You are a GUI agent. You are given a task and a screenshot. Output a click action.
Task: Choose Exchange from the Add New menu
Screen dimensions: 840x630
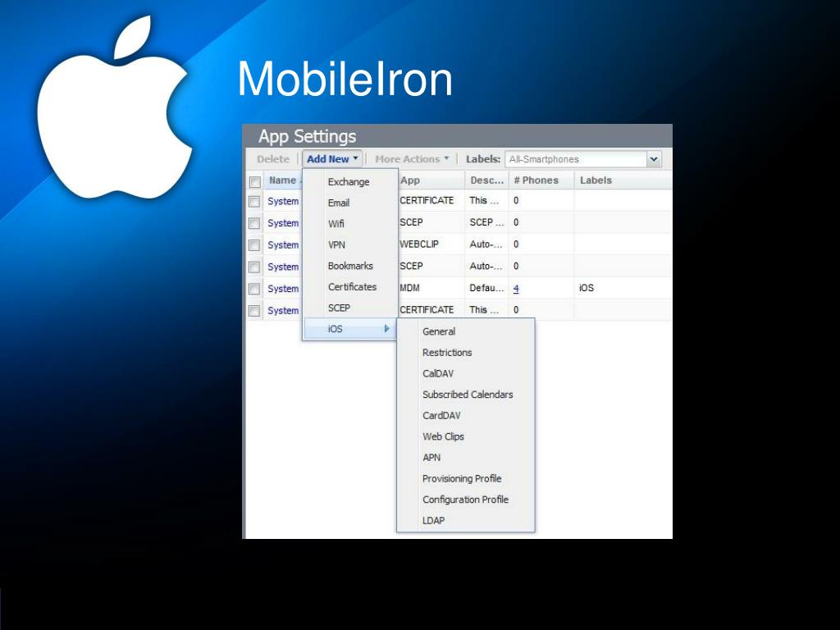(x=349, y=181)
